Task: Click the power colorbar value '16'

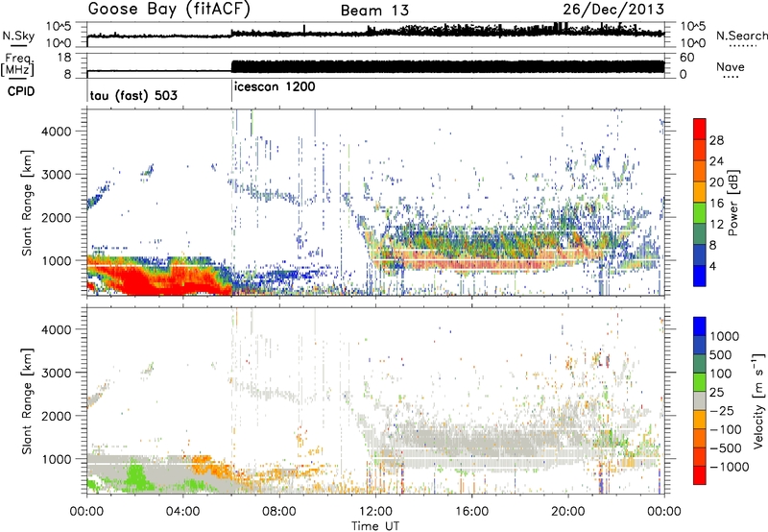Action: point(716,204)
